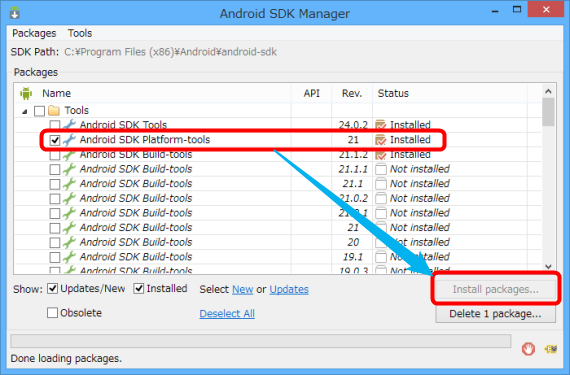The width and height of the screenshot is (570, 375).
Task: Click Not installed status icon for 21.1
Action: 381,184
